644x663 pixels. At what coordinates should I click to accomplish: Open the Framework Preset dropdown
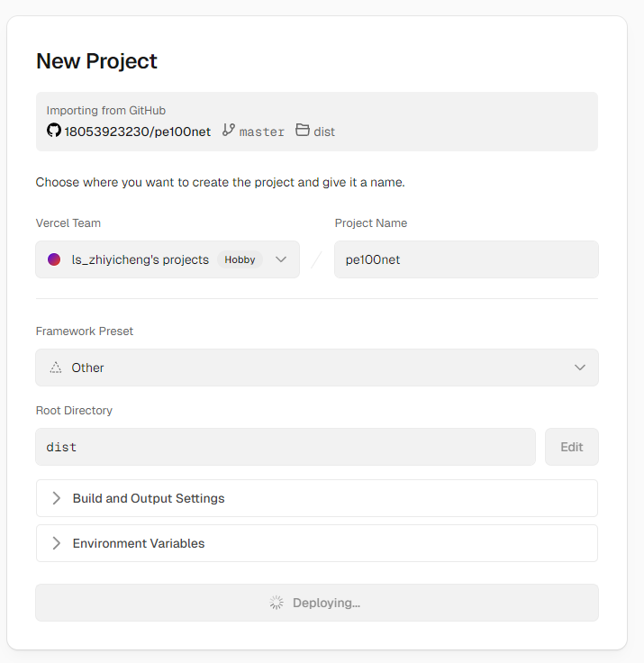(x=316, y=368)
